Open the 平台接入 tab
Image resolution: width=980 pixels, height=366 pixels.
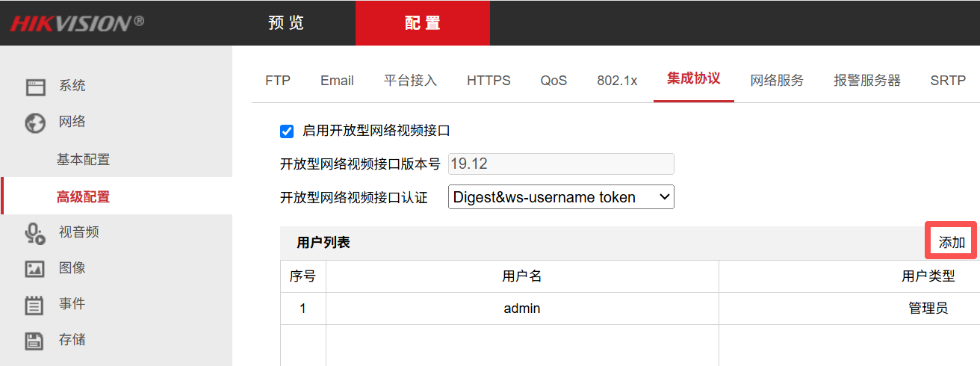coord(410,81)
